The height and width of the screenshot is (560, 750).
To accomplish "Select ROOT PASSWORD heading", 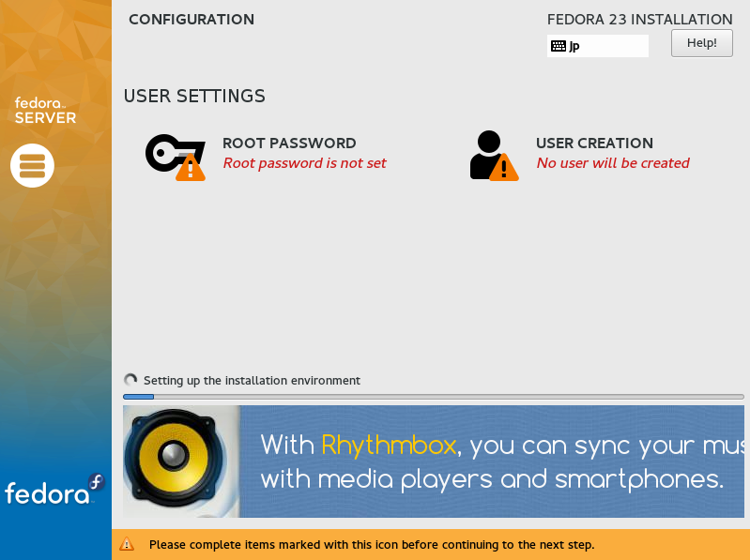I will pyautogui.click(x=289, y=143).
